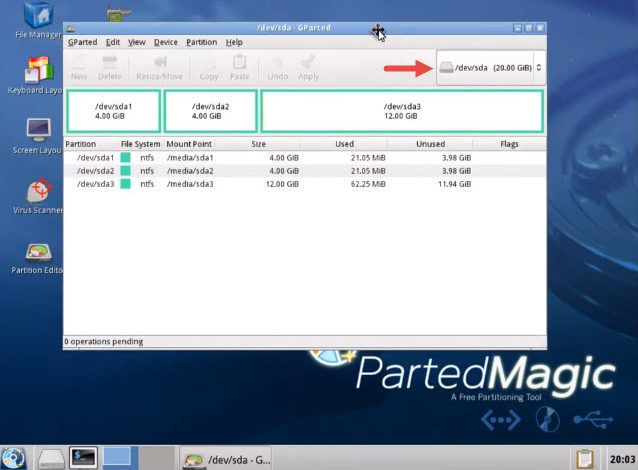Click the disk drive icon in taskbar
Screen dimensions: 638x470
pos(51,459)
